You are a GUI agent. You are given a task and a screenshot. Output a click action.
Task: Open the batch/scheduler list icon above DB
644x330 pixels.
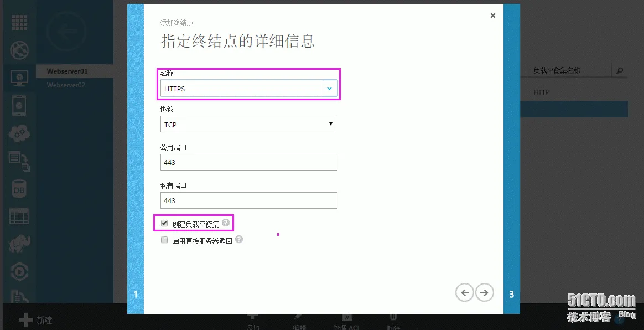tap(19, 161)
